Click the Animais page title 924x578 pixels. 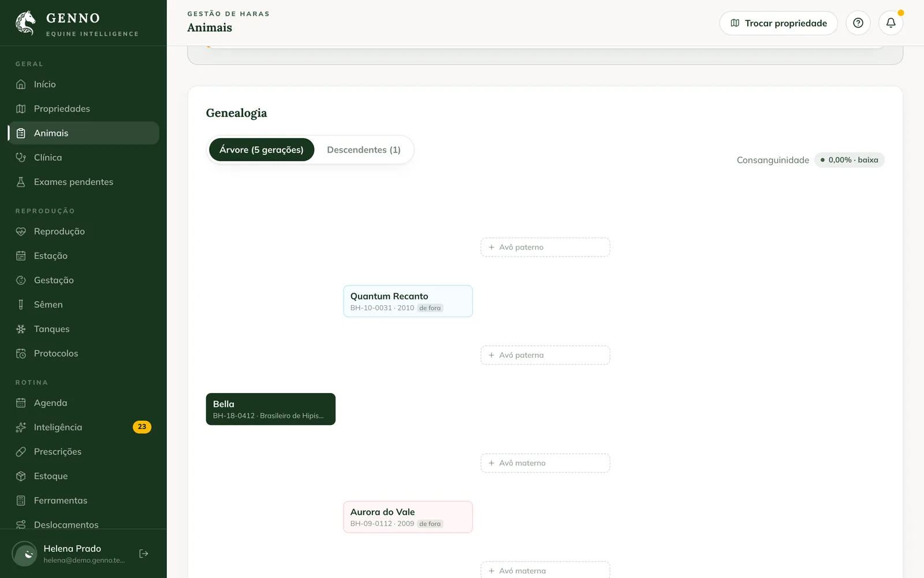pyautogui.click(x=210, y=28)
